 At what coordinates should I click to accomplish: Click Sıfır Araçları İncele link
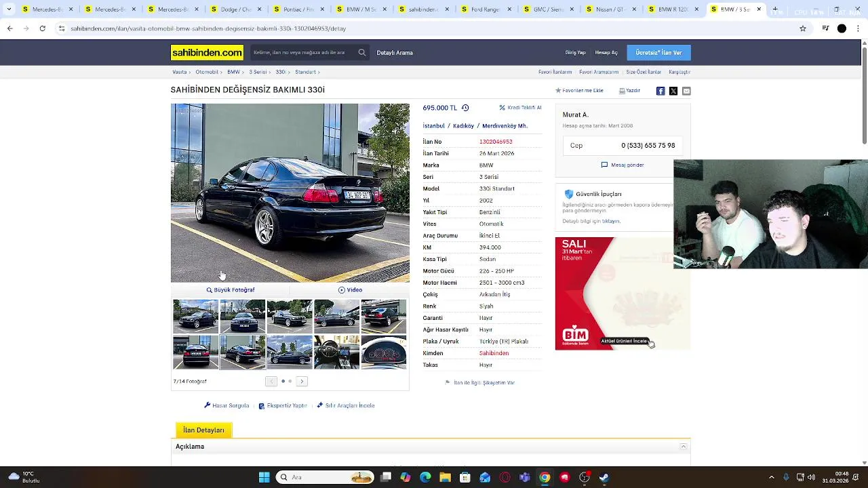pyautogui.click(x=345, y=405)
